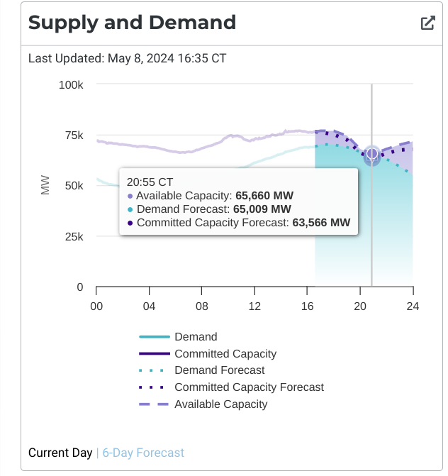This screenshot has width=448, height=476.
Task: Click the Last Updated timestamp text
Action: pos(128,58)
